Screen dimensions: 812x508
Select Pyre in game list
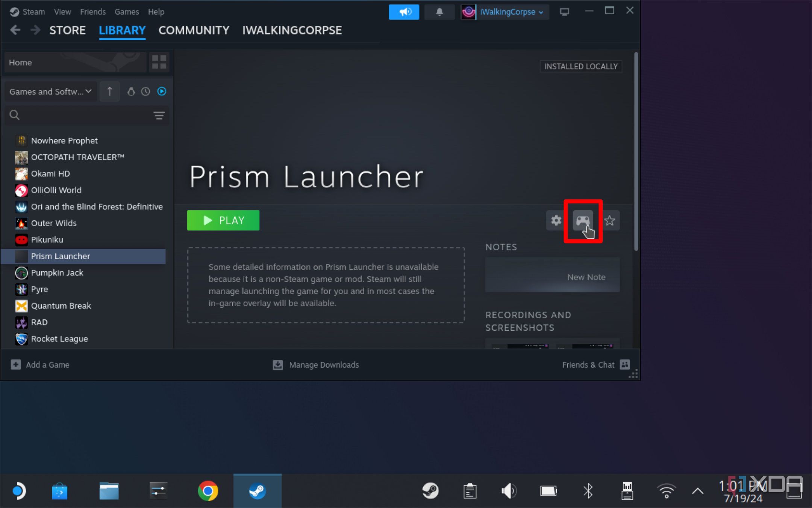83,289
